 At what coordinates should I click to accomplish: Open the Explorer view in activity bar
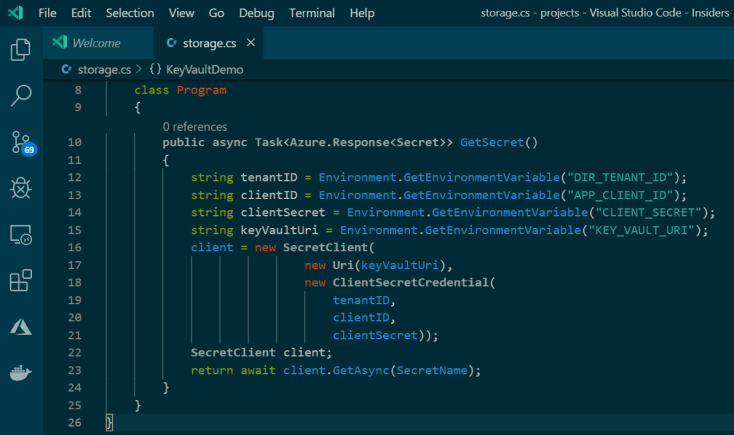(x=20, y=50)
